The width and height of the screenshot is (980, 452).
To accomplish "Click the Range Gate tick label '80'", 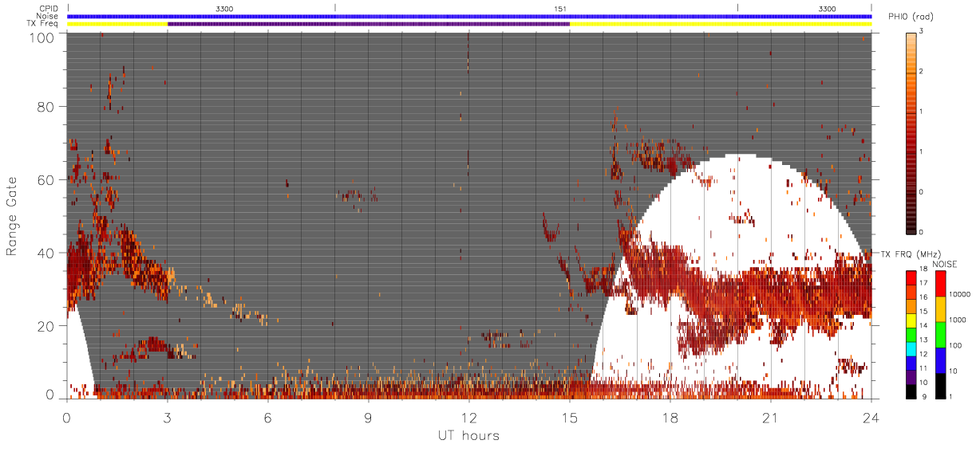I will tap(47, 107).
